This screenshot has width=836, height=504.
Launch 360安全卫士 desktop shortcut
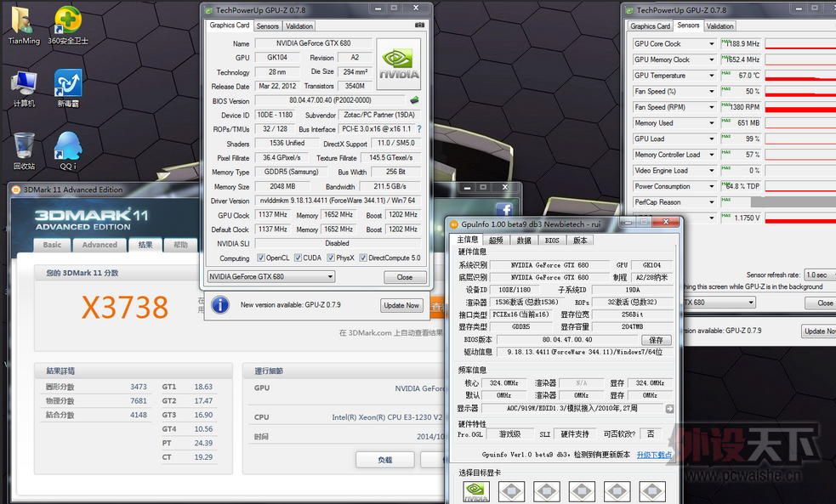pyautogui.click(x=68, y=25)
